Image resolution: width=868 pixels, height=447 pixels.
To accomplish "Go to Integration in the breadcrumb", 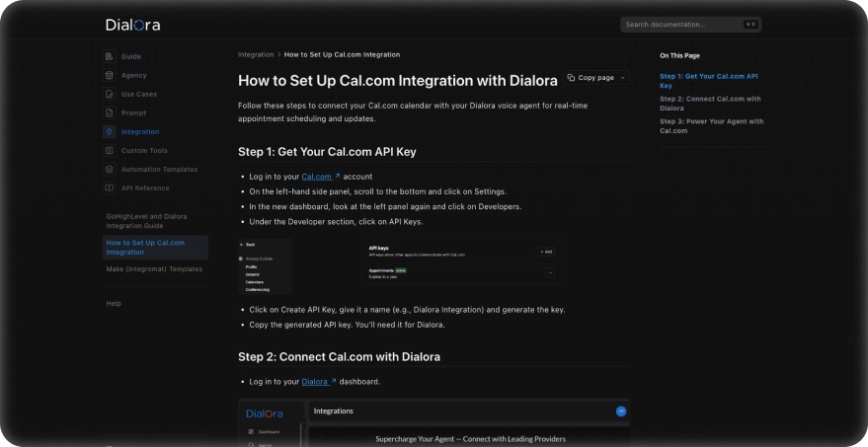I will pyautogui.click(x=256, y=54).
